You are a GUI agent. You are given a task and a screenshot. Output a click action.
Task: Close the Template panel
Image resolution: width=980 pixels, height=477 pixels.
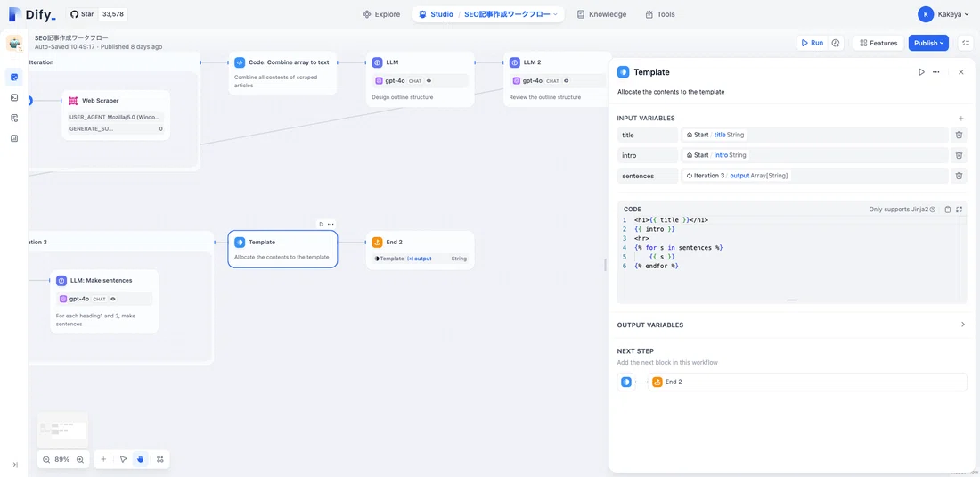[x=961, y=72]
